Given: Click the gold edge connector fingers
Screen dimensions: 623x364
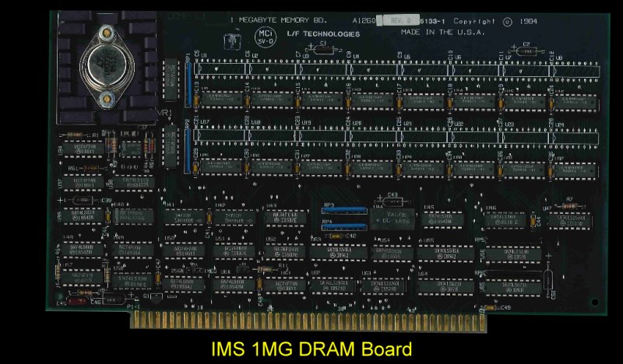Looking at the screenshot, I should (308, 320).
